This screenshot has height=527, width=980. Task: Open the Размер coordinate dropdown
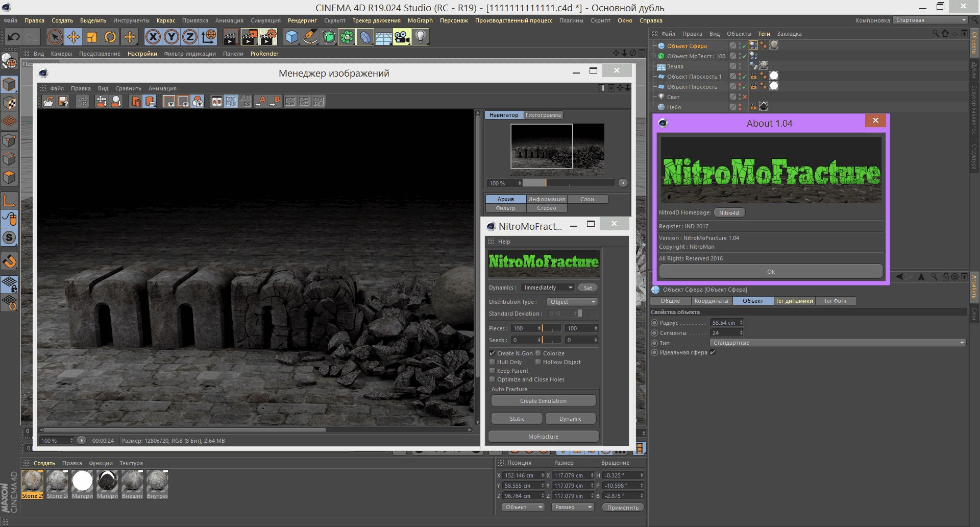573,507
